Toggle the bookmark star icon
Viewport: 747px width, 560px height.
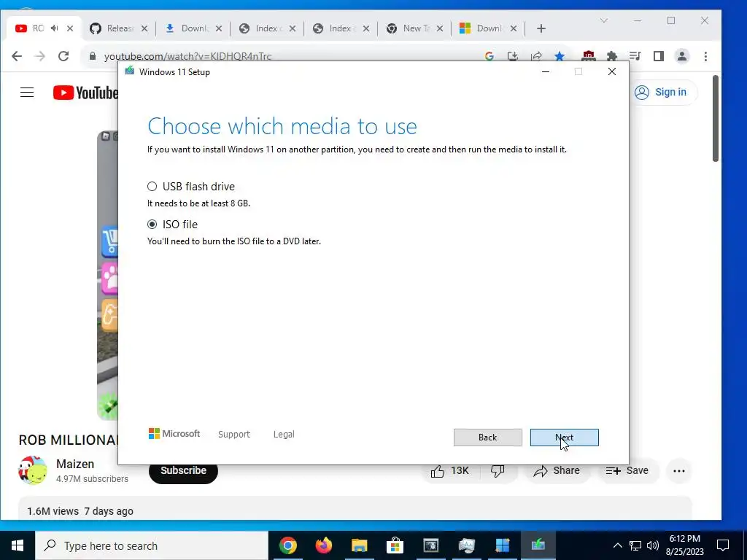[560, 56]
